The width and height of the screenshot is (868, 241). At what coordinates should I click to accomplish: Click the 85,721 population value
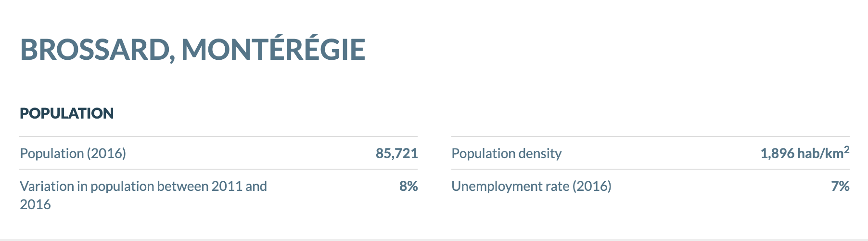[396, 153]
